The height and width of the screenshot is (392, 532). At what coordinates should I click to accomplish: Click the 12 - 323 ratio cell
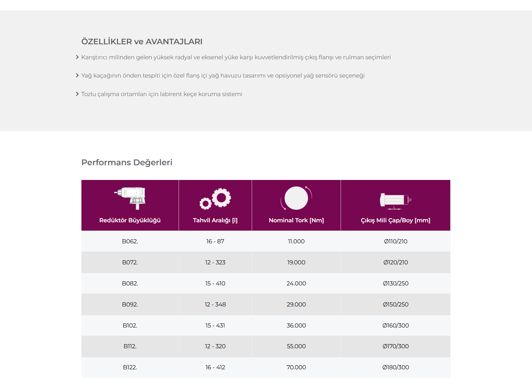coord(215,262)
